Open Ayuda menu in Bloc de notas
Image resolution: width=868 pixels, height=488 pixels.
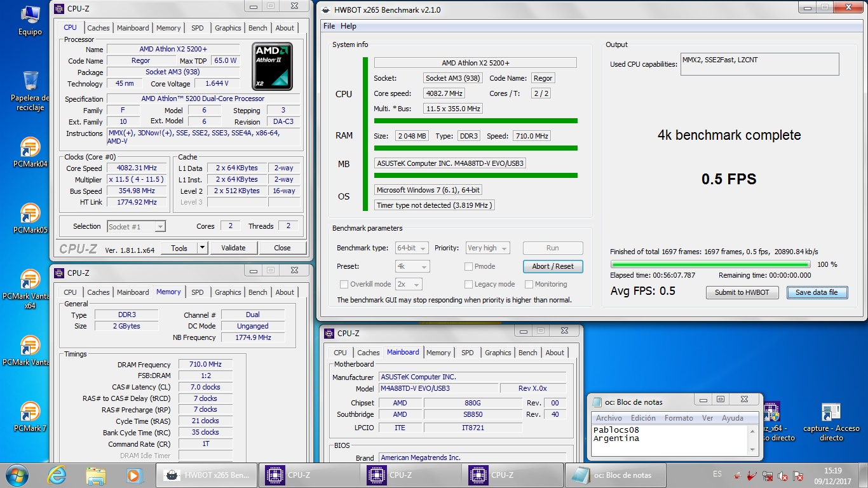click(733, 417)
